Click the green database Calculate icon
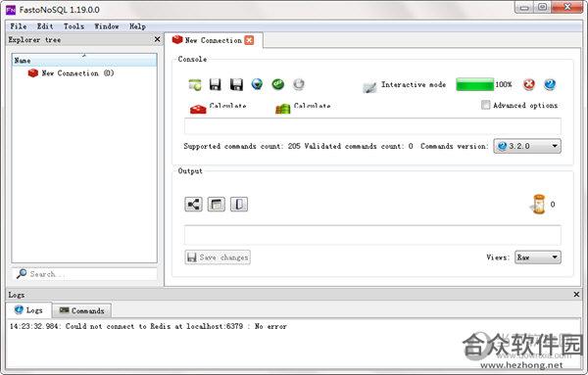588x375 pixels. [283, 109]
